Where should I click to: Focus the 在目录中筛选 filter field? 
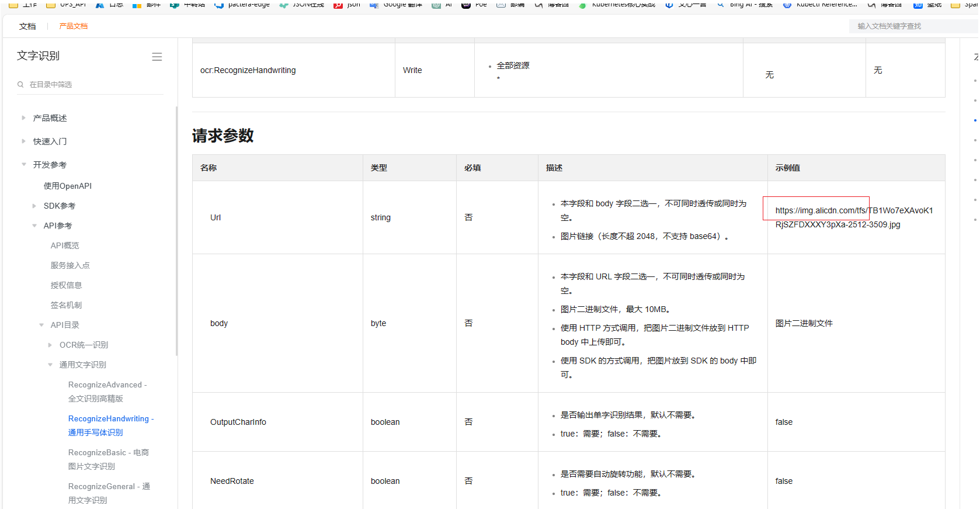[x=90, y=85]
